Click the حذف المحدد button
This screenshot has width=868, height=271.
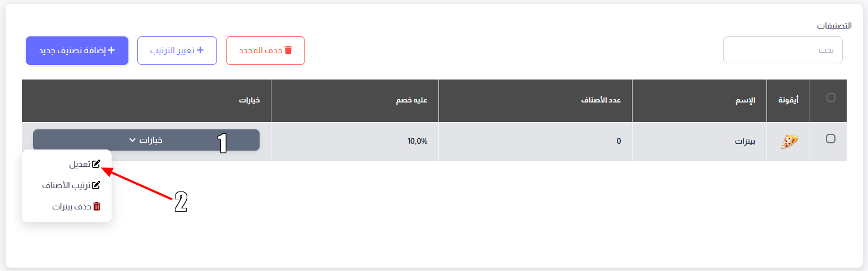coord(265,50)
